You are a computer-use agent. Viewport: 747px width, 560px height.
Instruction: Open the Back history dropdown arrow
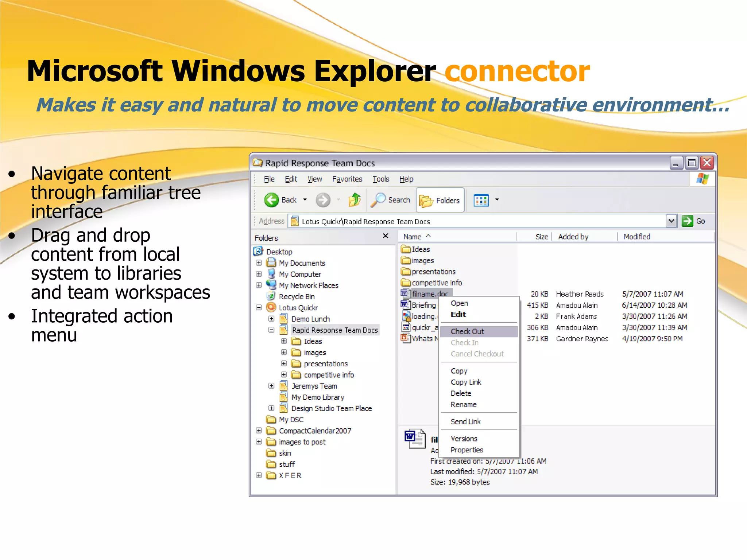click(x=305, y=200)
